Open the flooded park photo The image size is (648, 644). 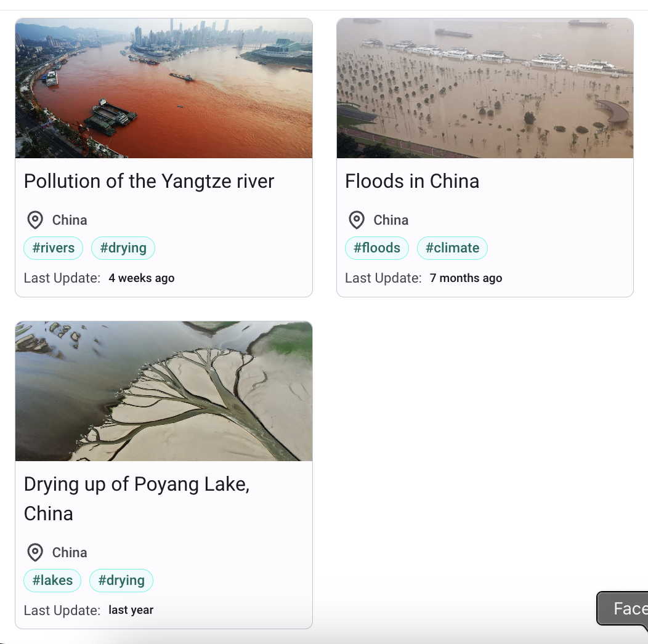point(485,89)
